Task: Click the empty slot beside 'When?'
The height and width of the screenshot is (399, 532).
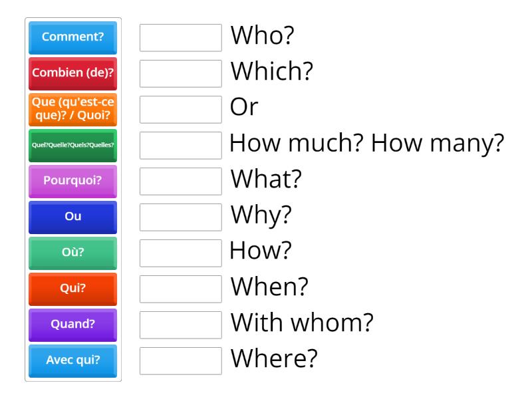Action: (180, 289)
